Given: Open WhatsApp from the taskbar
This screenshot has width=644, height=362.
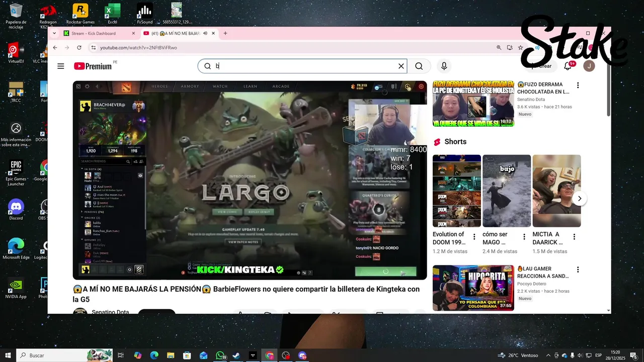Looking at the screenshot, I should click(x=220, y=355).
